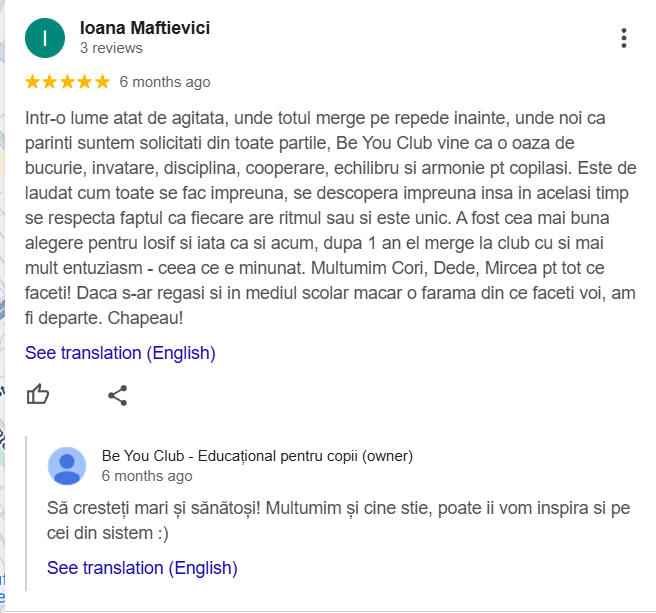Screen dimensions: 656x613
Task: Click the owner reply's "6 months ago" timestamp
Action: [147, 476]
